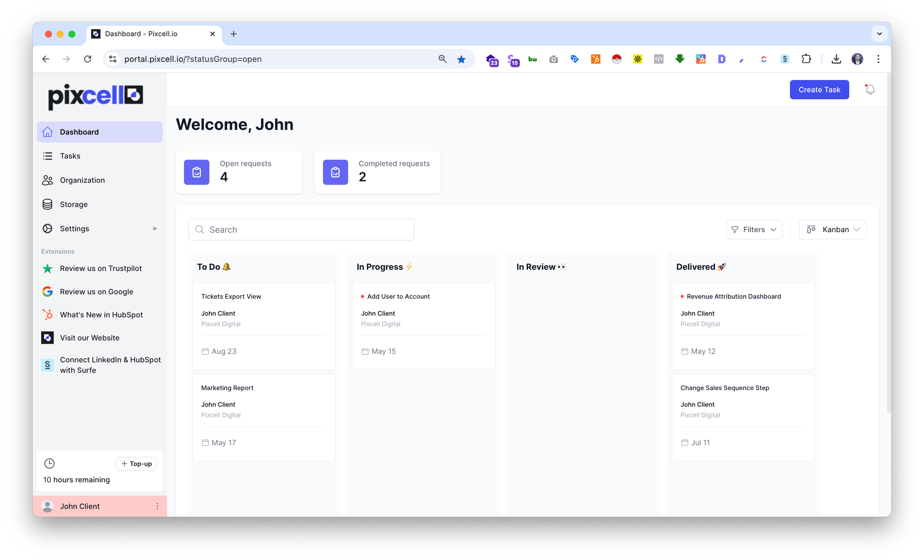This screenshot has width=924, height=560.
Task: Open the browser downloads icon
Action: (836, 59)
